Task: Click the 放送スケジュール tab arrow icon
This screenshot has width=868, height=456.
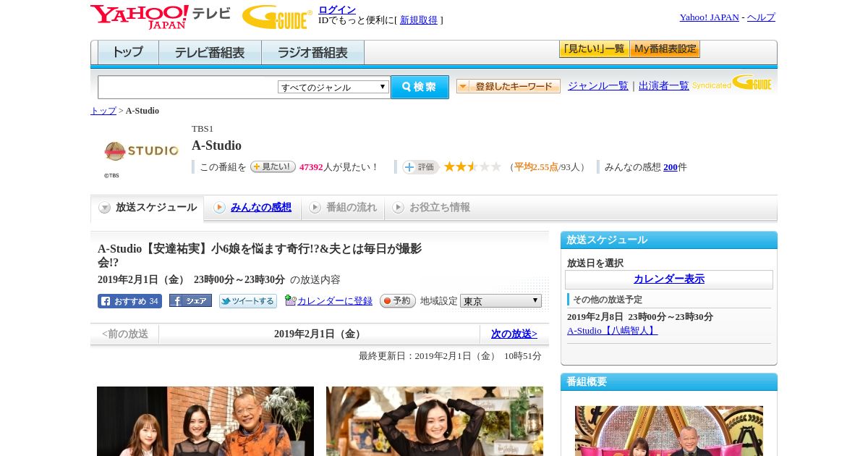Action: tap(105, 208)
